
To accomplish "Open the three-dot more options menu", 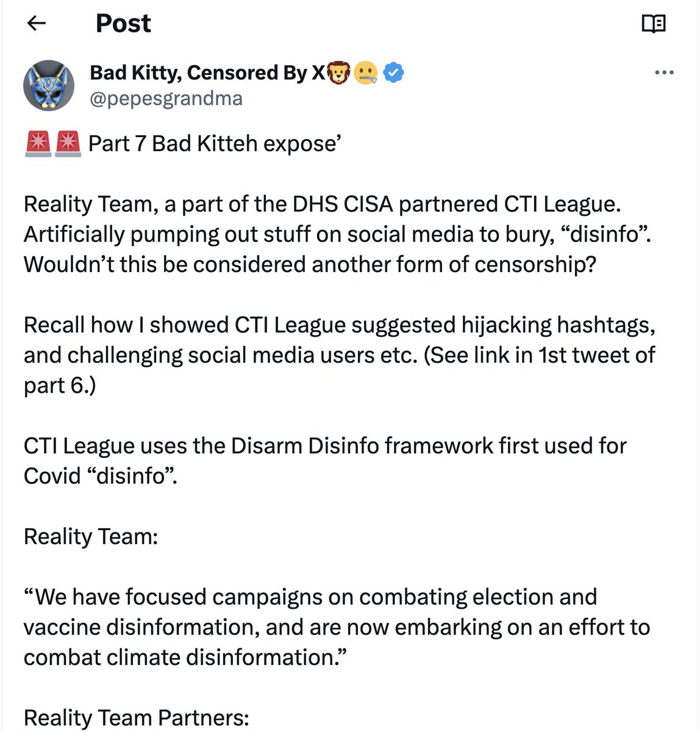I will click(x=663, y=73).
